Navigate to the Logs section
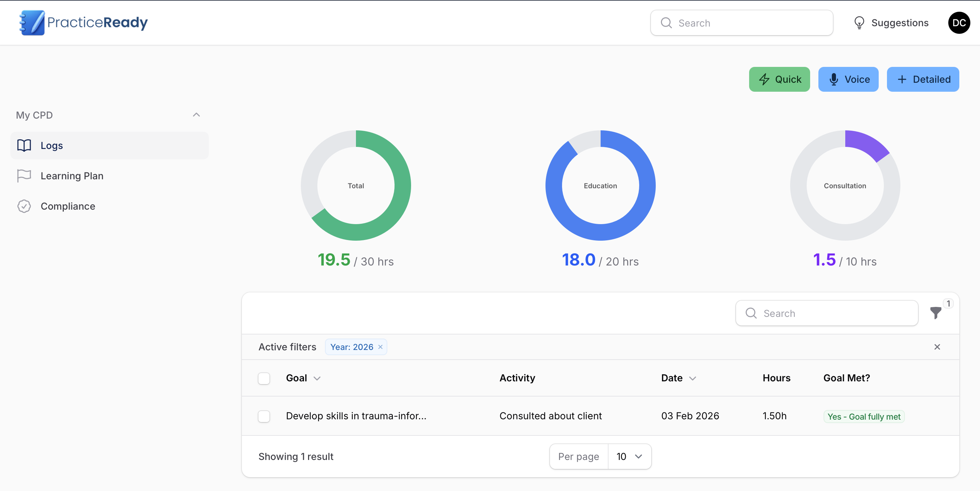980x491 pixels. pos(51,146)
